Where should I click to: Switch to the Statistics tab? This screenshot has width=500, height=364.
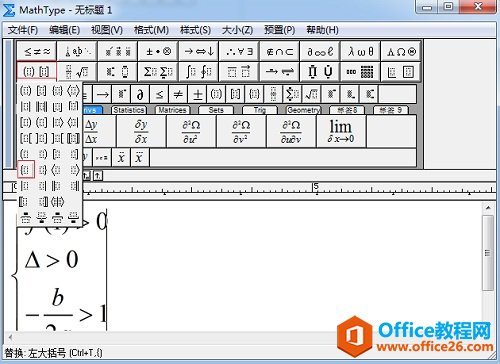(128, 110)
